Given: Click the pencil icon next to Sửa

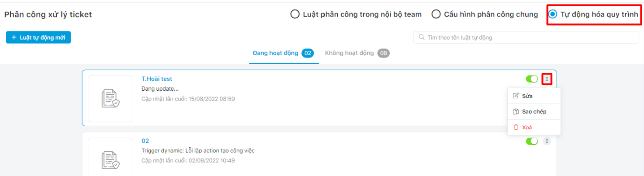Looking at the screenshot, I should point(516,96).
